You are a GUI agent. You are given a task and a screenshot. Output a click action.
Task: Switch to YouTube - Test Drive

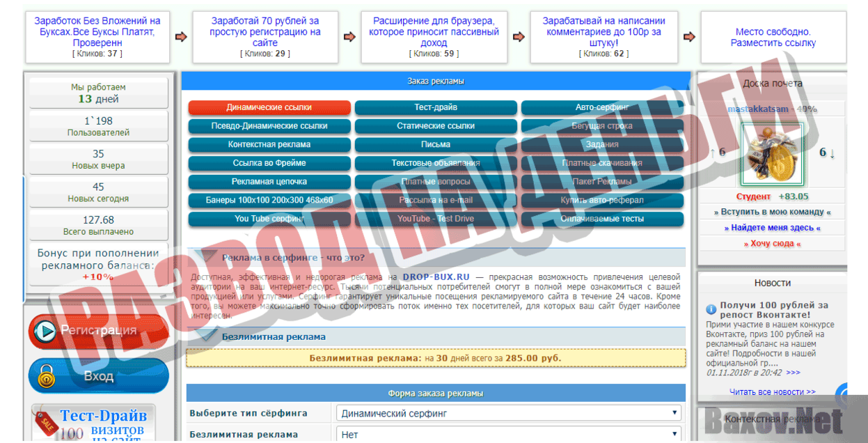[x=436, y=219]
